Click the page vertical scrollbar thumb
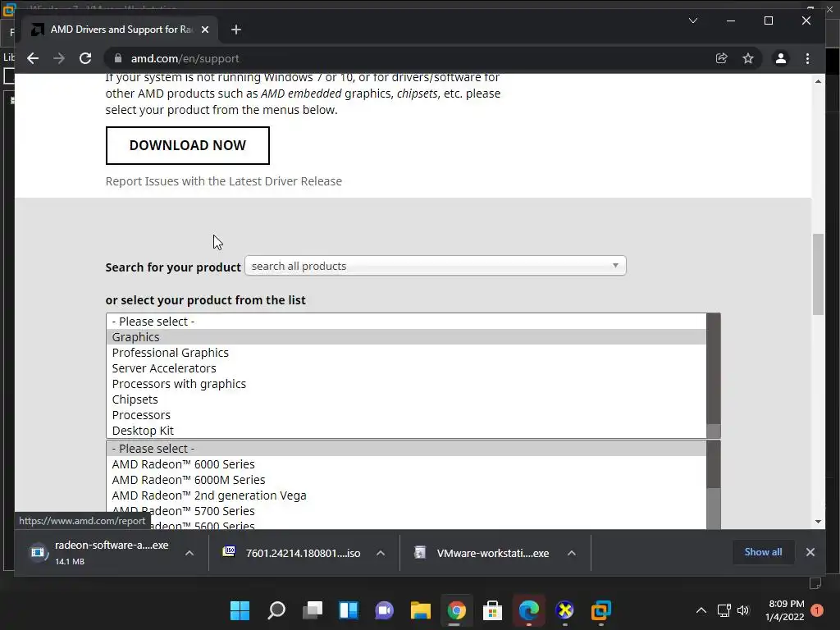The height and width of the screenshot is (630, 840). tap(818, 274)
